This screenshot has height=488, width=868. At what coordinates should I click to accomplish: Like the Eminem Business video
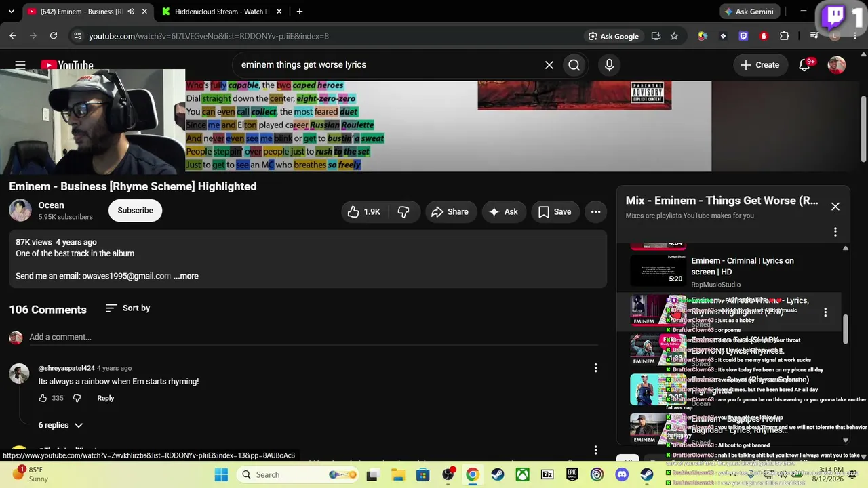pos(364,212)
